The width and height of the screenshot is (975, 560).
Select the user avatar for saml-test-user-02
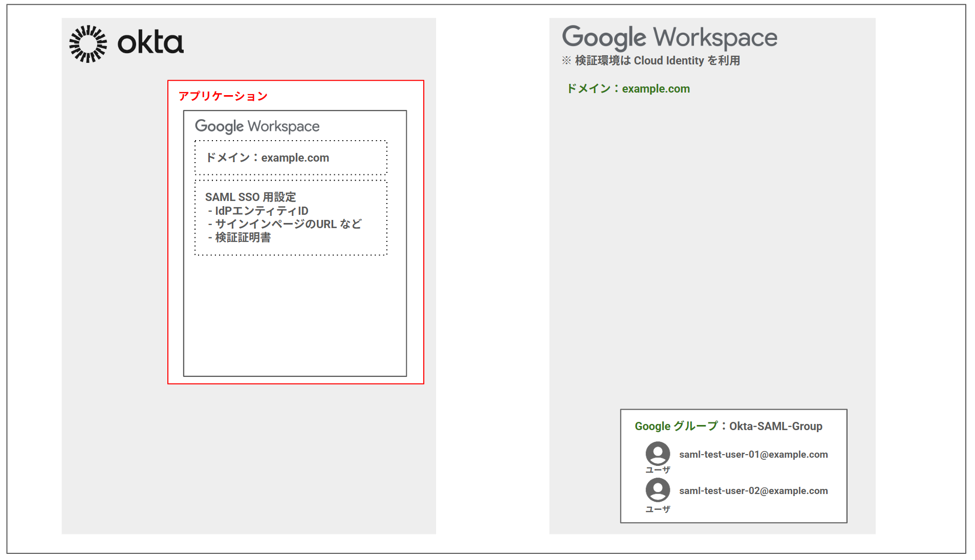pos(657,490)
